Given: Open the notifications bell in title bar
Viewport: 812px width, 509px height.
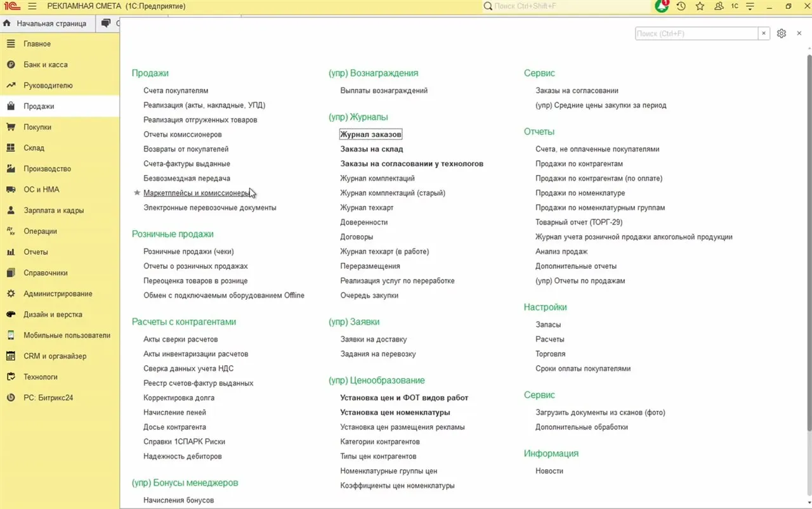Looking at the screenshot, I should [x=662, y=6].
